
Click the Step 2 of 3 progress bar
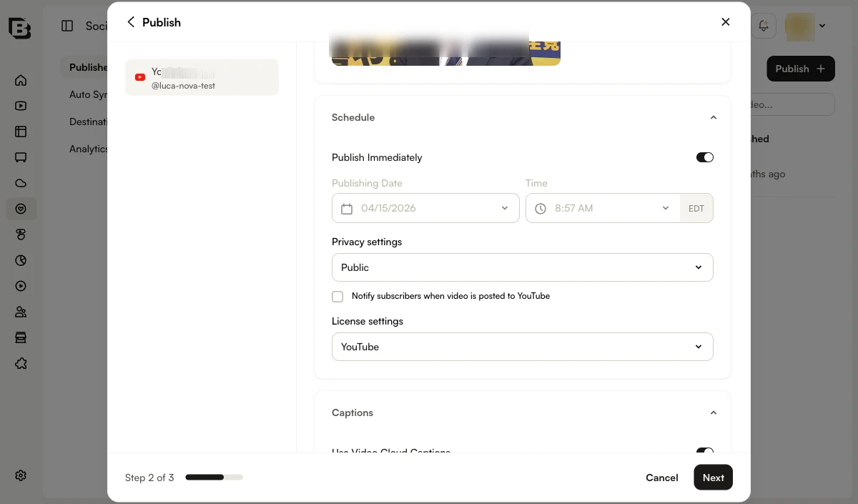click(x=214, y=477)
